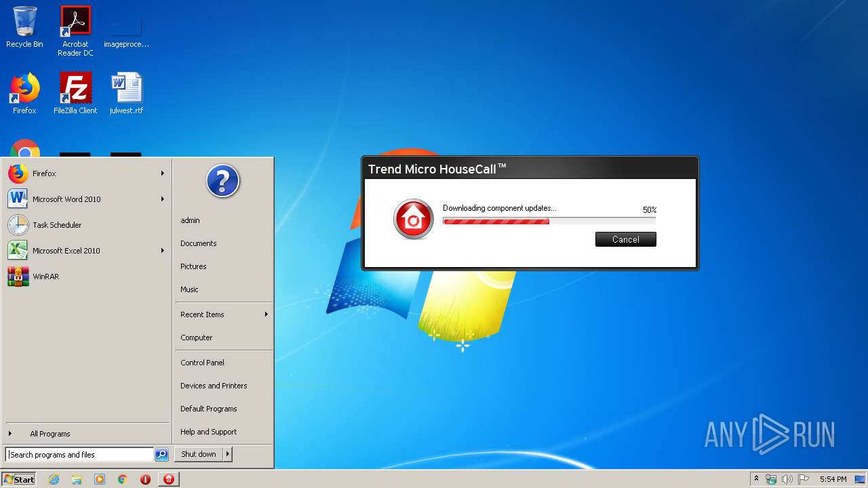Open Windows Explorer folder in taskbar
This screenshot has width=868, height=488.
[77, 479]
